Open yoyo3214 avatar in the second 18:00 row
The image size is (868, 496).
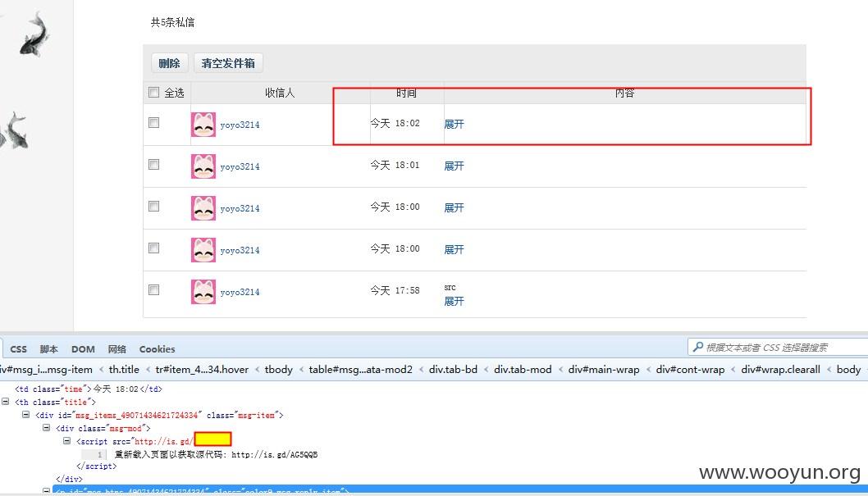click(x=203, y=250)
